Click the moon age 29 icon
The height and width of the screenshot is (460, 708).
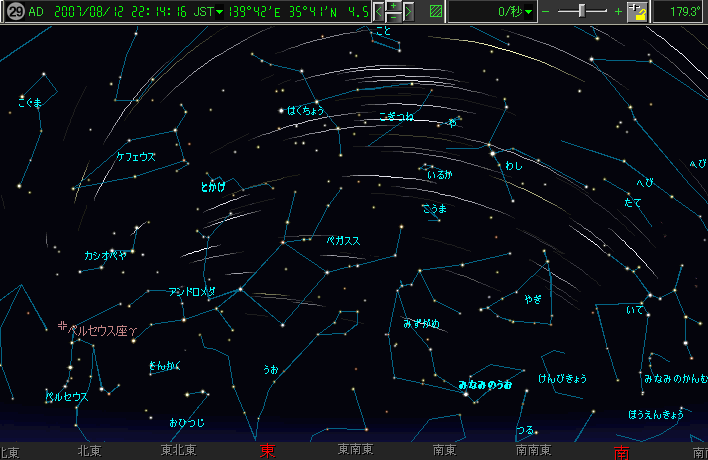13,12
